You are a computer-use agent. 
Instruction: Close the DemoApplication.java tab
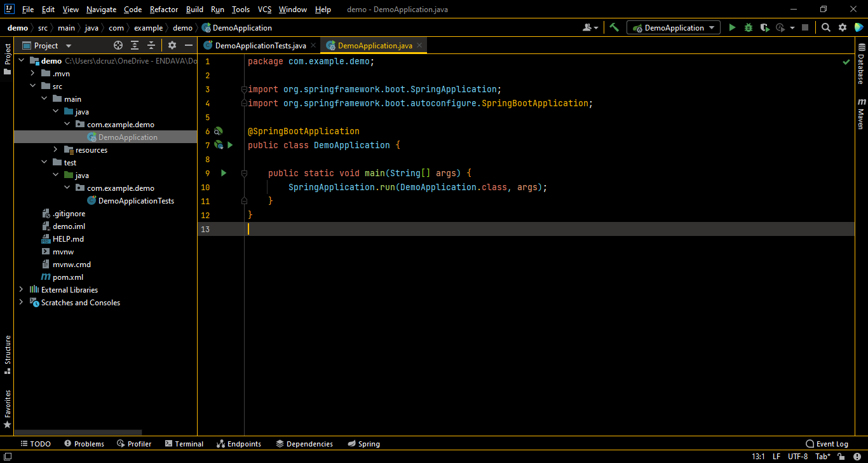420,46
